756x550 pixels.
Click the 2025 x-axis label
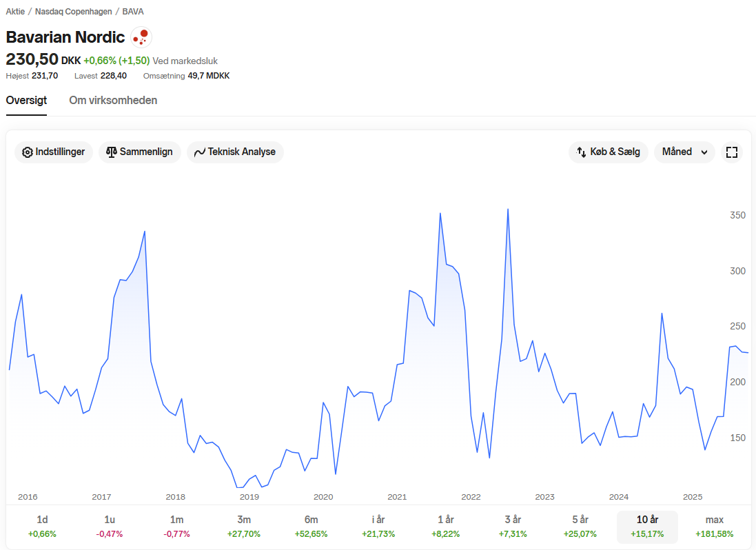click(693, 497)
